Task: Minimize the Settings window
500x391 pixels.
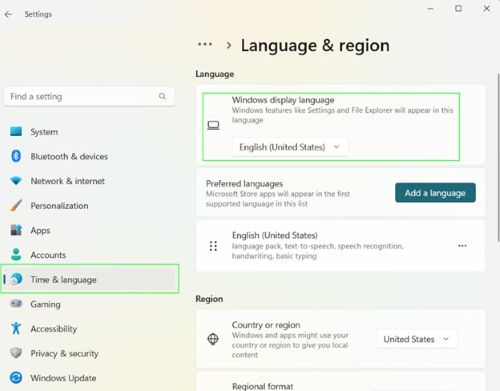Action: tap(430, 9)
